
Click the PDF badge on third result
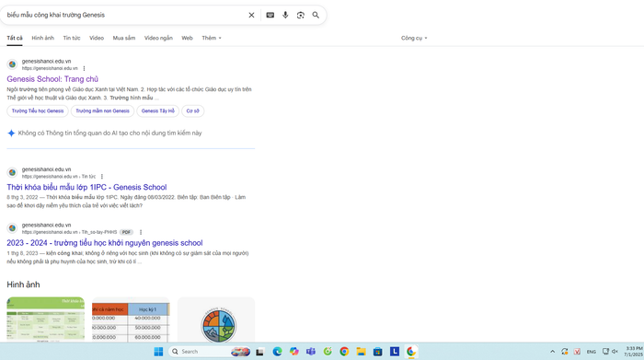click(x=127, y=232)
